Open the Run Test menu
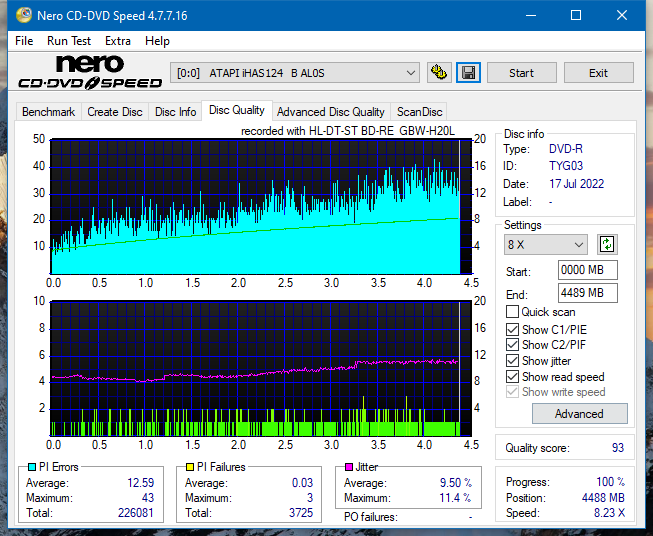The width and height of the screenshot is (653, 536). (69, 41)
